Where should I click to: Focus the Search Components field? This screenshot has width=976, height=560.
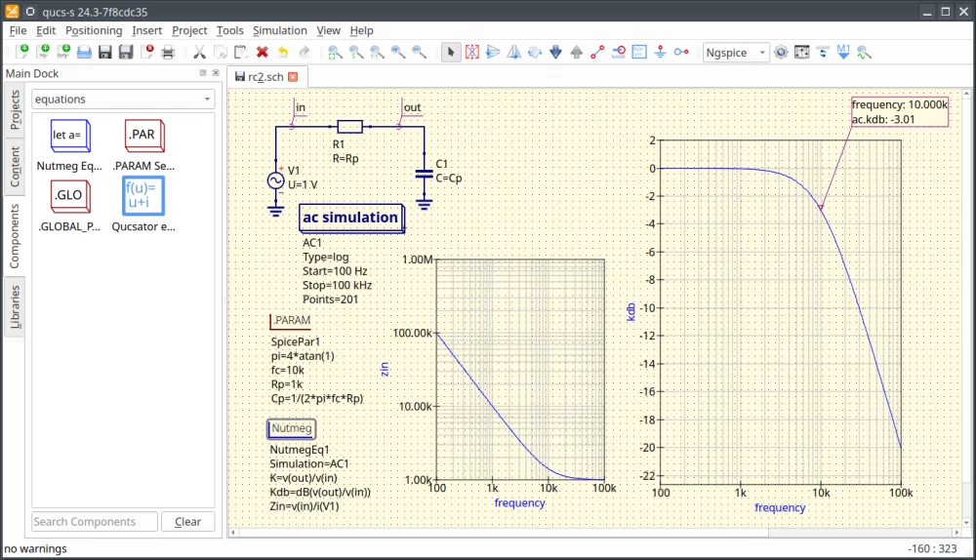(95, 521)
